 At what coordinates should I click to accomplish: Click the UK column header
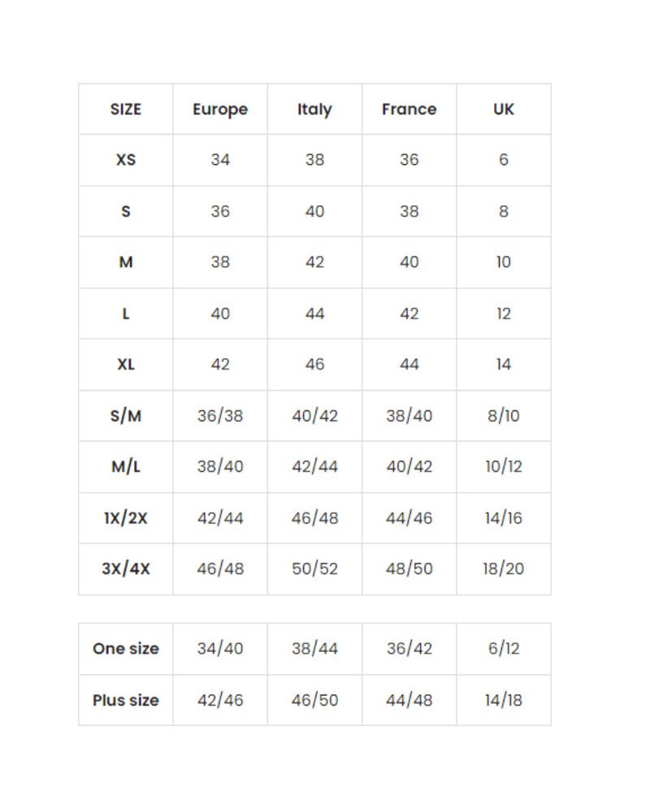(504, 109)
